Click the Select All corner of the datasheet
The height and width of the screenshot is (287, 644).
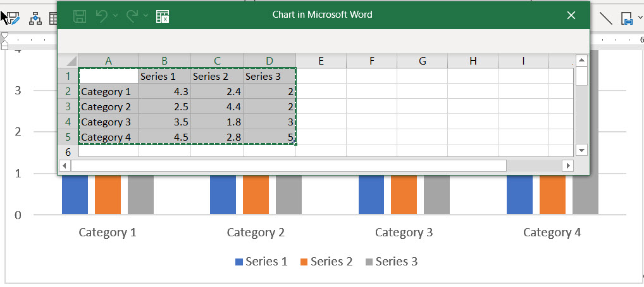(x=68, y=61)
